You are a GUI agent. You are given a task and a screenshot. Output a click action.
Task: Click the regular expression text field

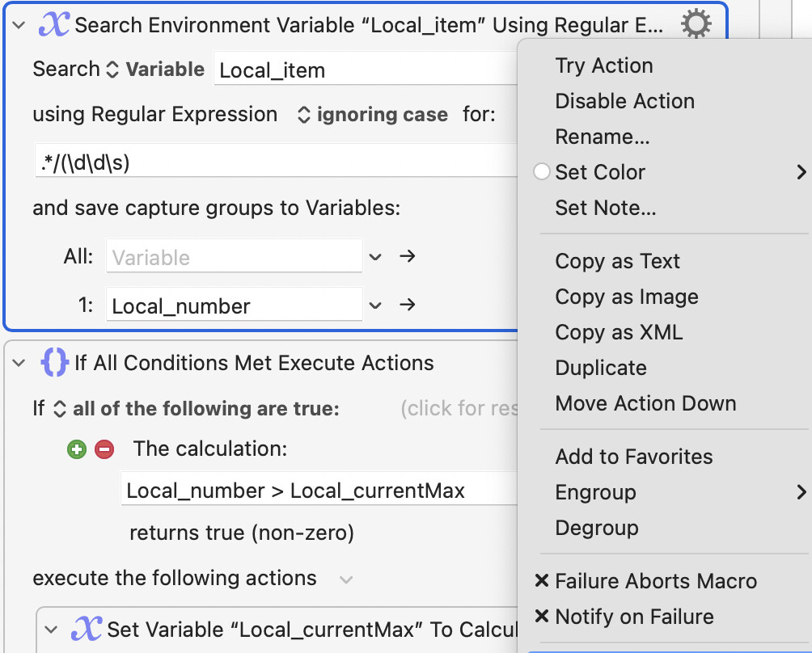point(275,162)
